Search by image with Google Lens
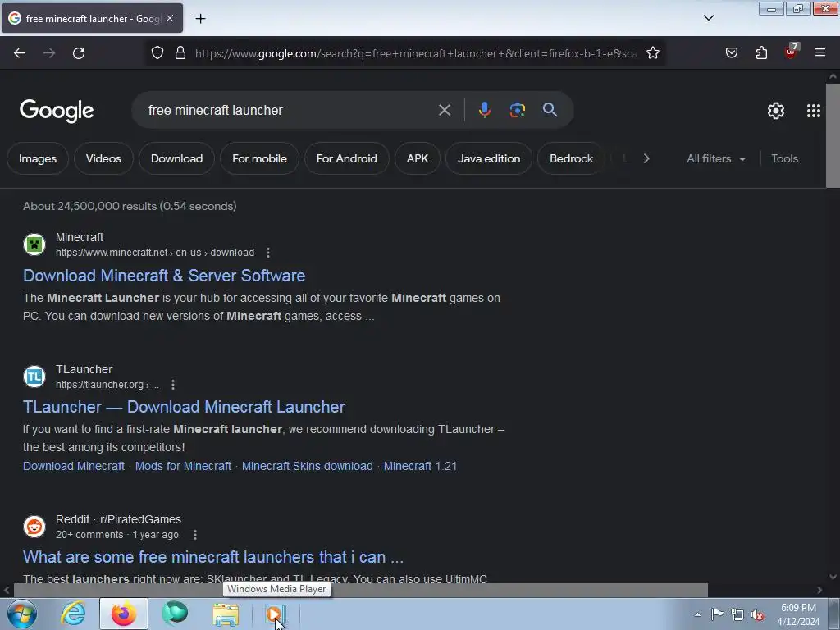Screen dimensions: 840x630 click(x=517, y=110)
